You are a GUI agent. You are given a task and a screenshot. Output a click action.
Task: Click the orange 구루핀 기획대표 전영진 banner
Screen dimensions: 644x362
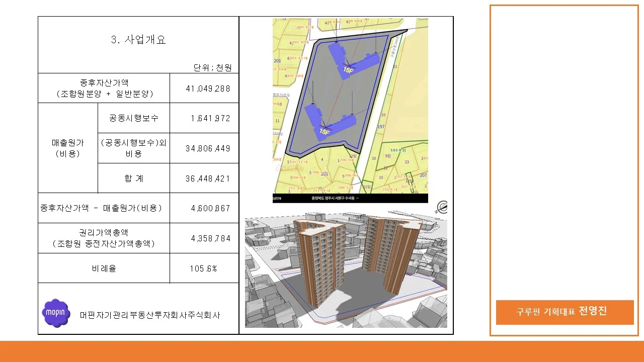tap(565, 312)
